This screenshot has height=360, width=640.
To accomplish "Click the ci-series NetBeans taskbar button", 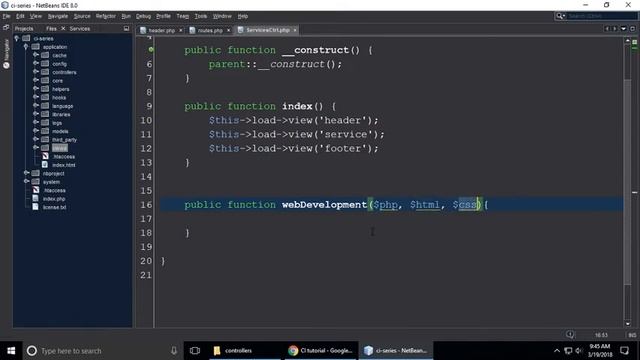I will click(396, 351).
